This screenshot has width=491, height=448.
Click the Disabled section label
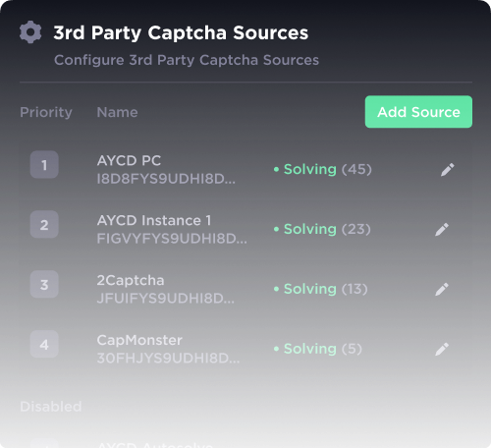51,407
